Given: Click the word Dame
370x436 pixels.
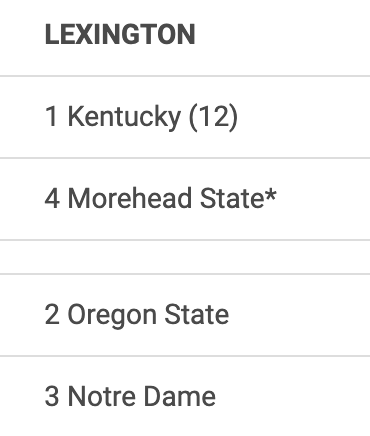Looking at the screenshot, I should [180, 396].
